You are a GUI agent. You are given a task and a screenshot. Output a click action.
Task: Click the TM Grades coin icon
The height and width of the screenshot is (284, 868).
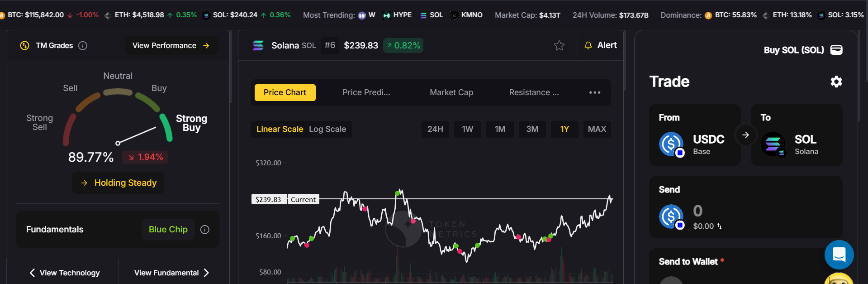[x=25, y=46]
